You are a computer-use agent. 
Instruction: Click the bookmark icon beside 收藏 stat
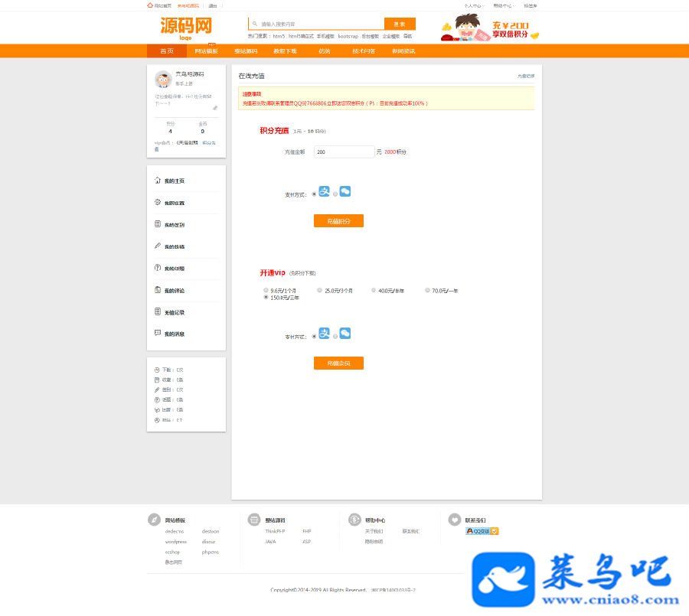pyautogui.click(x=157, y=380)
